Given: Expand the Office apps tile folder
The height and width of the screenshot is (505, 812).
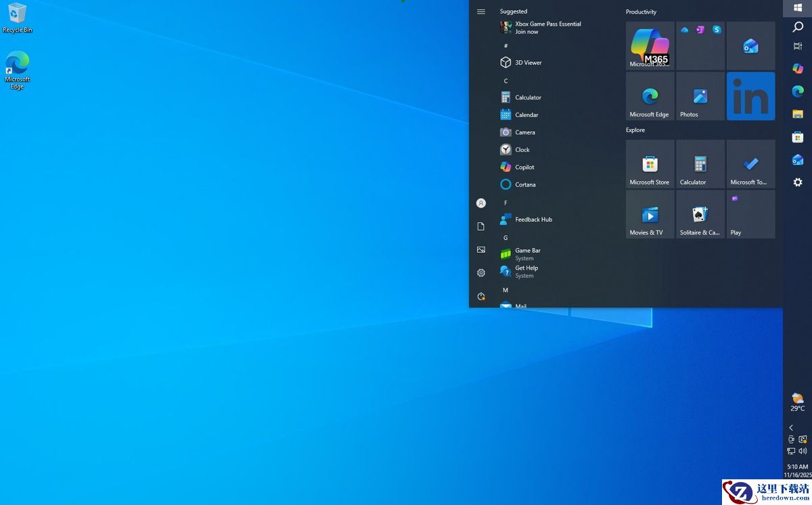Looking at the screenshot, I should 700,46.
